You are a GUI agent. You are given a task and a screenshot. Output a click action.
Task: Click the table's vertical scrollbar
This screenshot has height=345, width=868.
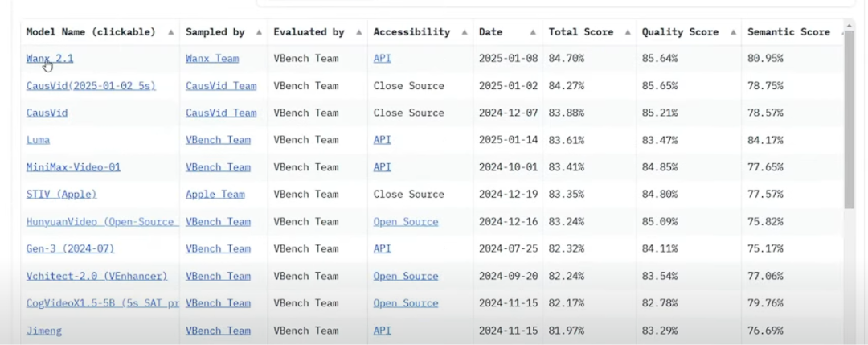(x=850, y=121)
